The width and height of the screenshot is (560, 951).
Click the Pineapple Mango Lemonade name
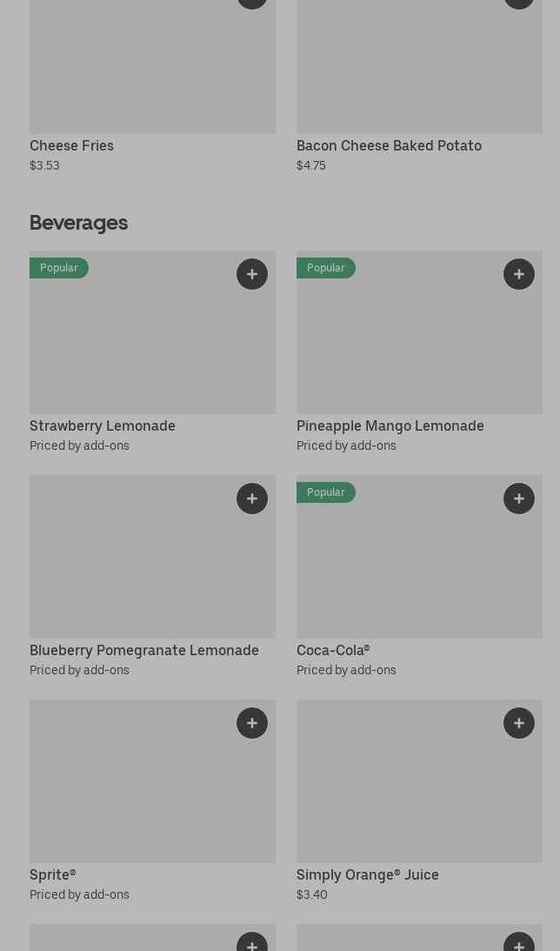(x=390, y=425)
